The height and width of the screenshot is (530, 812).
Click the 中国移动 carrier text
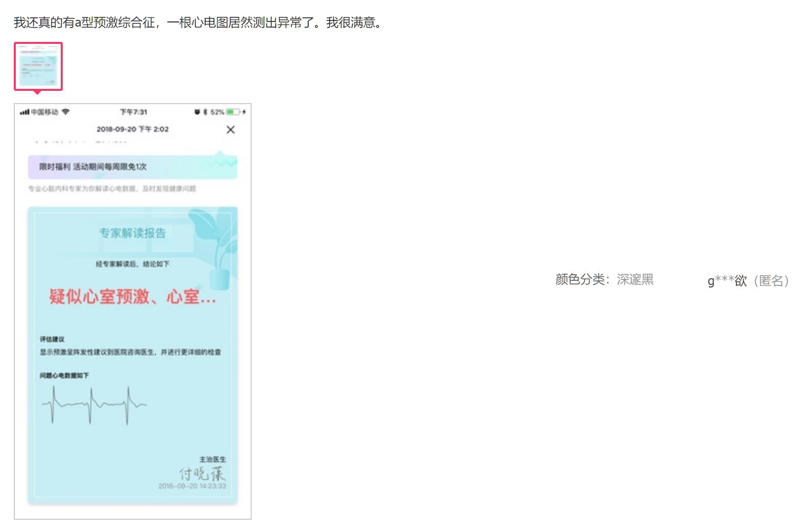pos(44,112)
